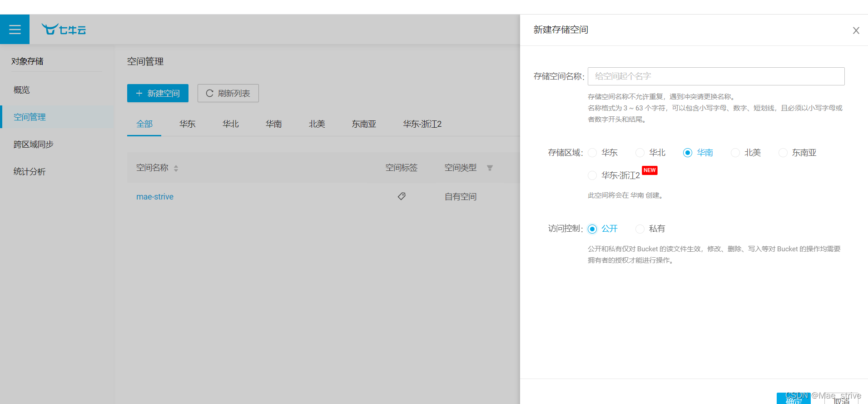Switch to the 全部 tab
Image resolution: width=868 pixels, height=404 pixels.
[x=144, y=124]
